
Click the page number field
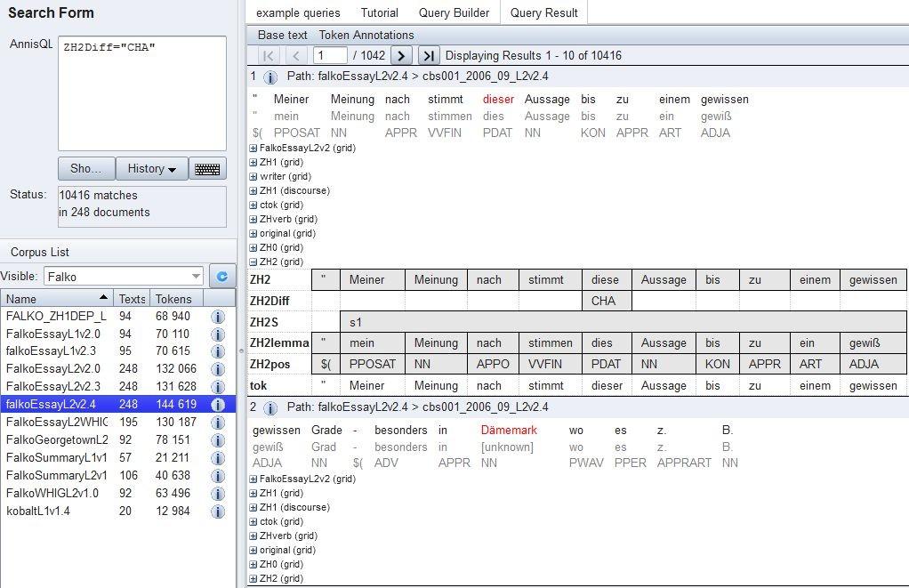click(x=330, y=56)
